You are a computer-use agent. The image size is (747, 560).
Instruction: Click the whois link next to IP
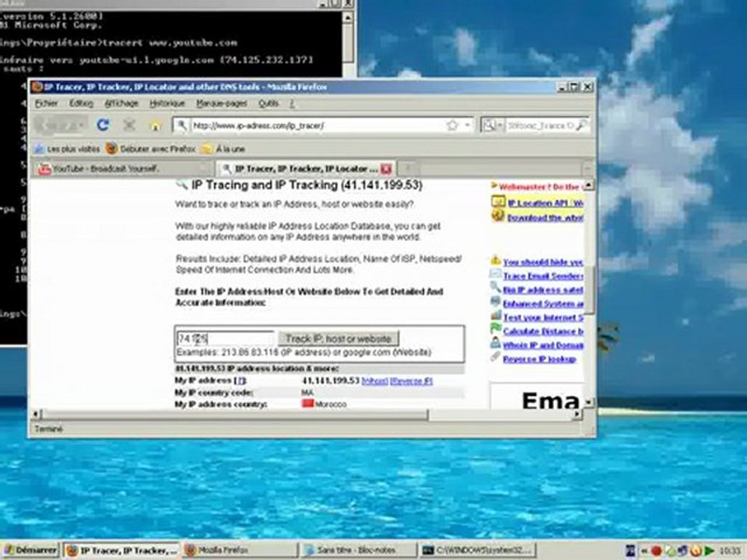point(374,381)
